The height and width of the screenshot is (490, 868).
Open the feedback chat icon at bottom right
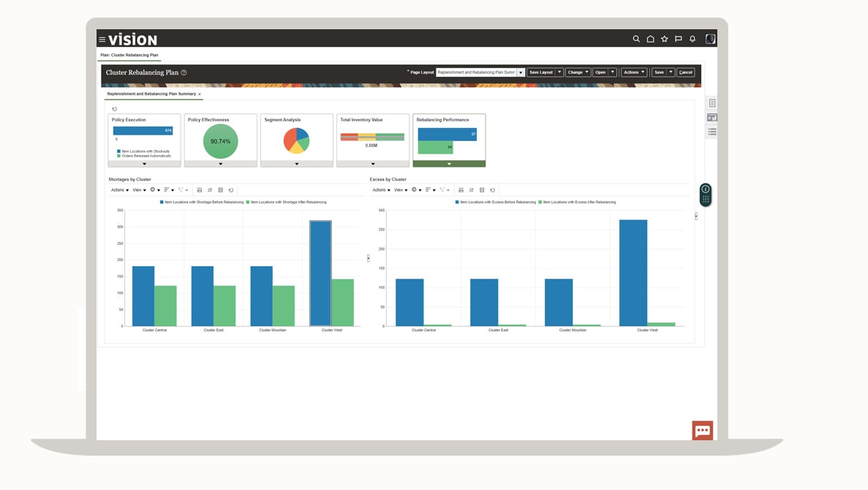(x=702, y=430)
